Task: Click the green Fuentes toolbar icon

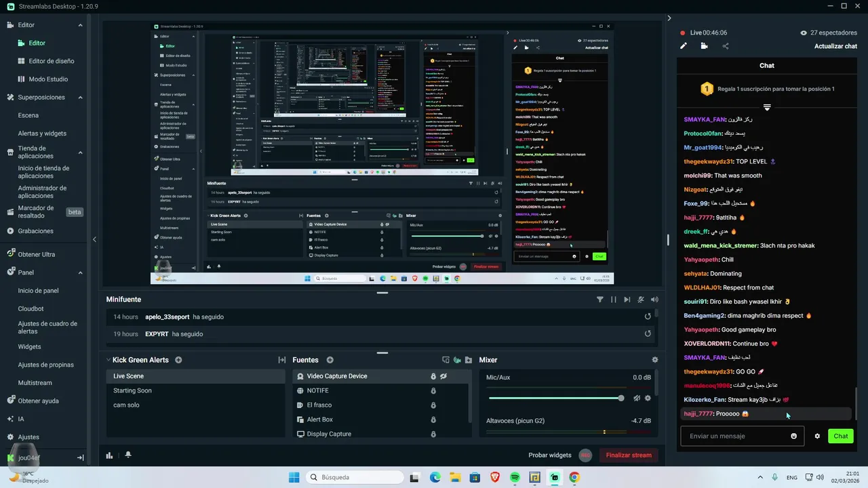Action: click(x=457, y=360)
